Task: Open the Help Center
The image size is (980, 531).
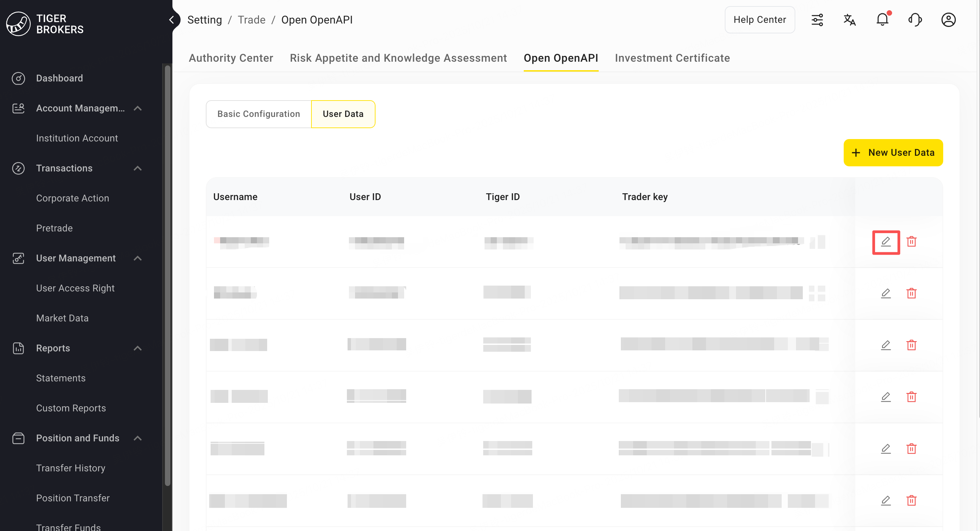Action: (x=759, y=19)
